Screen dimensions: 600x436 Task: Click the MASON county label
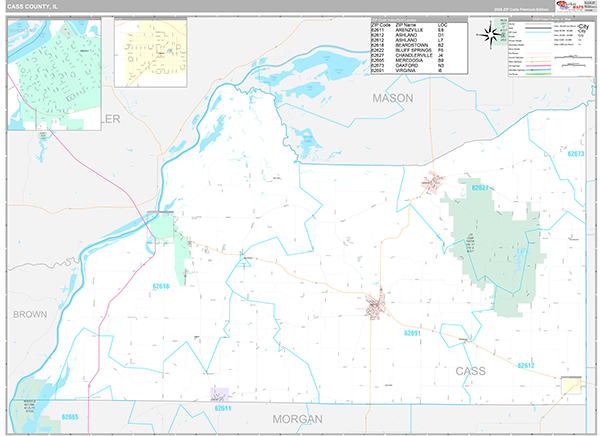(393, 98)
